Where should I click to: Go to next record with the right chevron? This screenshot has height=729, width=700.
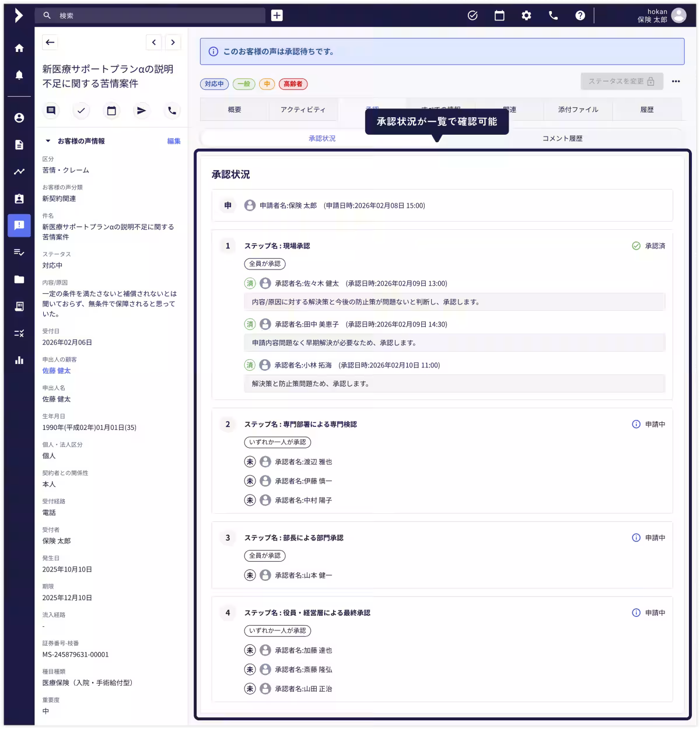[x=173, y=43]
